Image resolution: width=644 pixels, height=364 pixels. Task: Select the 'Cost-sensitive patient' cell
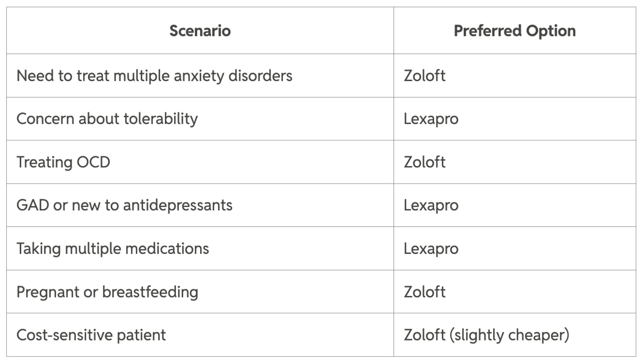(x=91, y=335)
